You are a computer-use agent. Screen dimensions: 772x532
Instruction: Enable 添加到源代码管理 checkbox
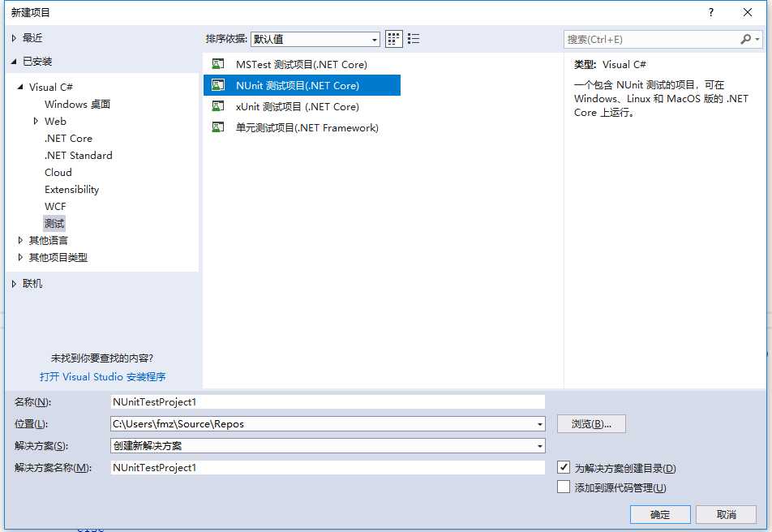(x=564, y=487)
